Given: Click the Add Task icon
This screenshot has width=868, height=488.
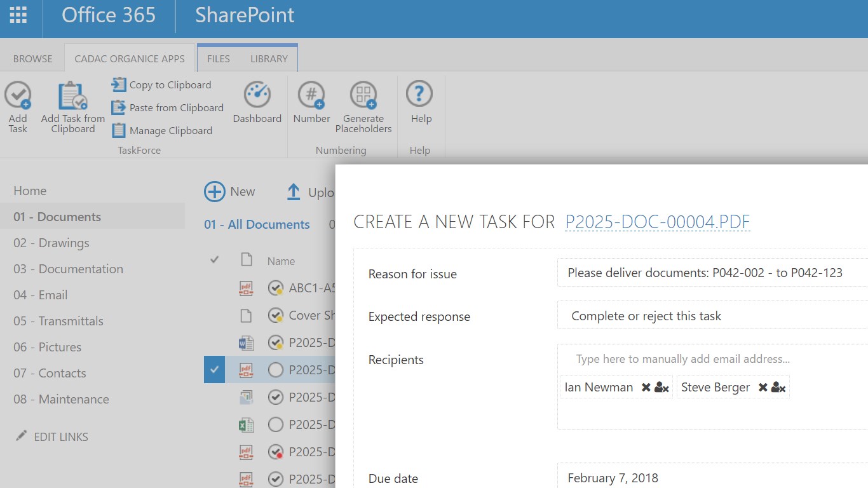Looking at the screenshot, I should click(18, 96).
